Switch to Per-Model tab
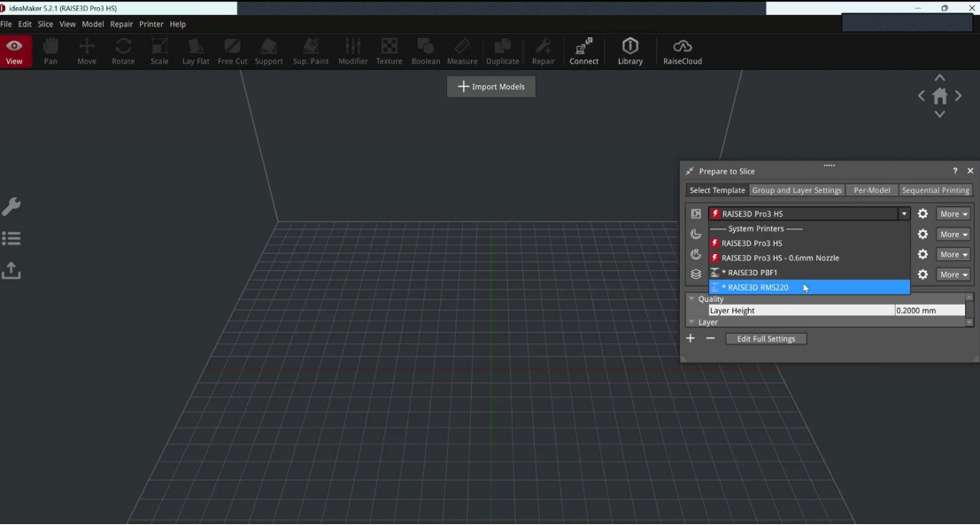Viewport: 980px width, 525px height. click(872, 190)
